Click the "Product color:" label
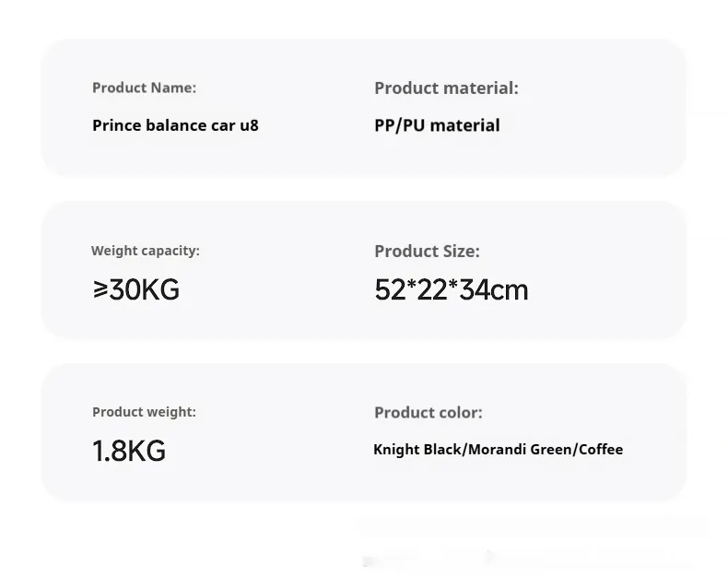The image size is (728, 588). point(428,412)
